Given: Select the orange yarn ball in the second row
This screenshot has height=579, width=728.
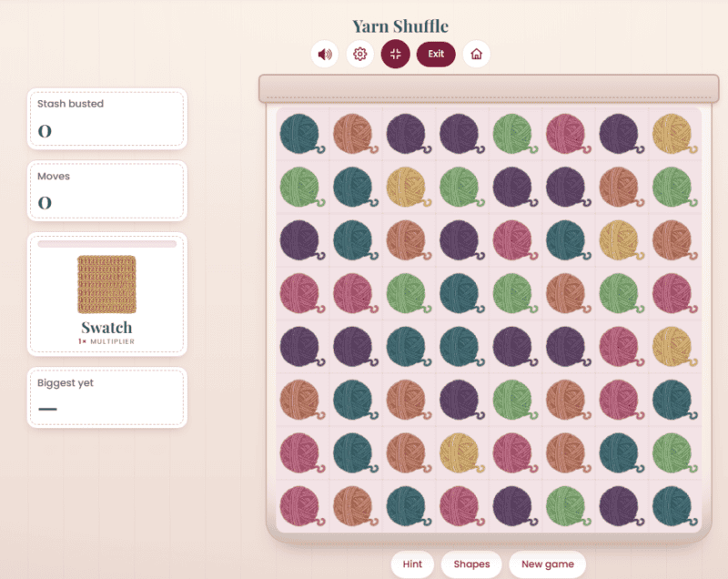Looking at the screenshot, I should tap(621, 188).
